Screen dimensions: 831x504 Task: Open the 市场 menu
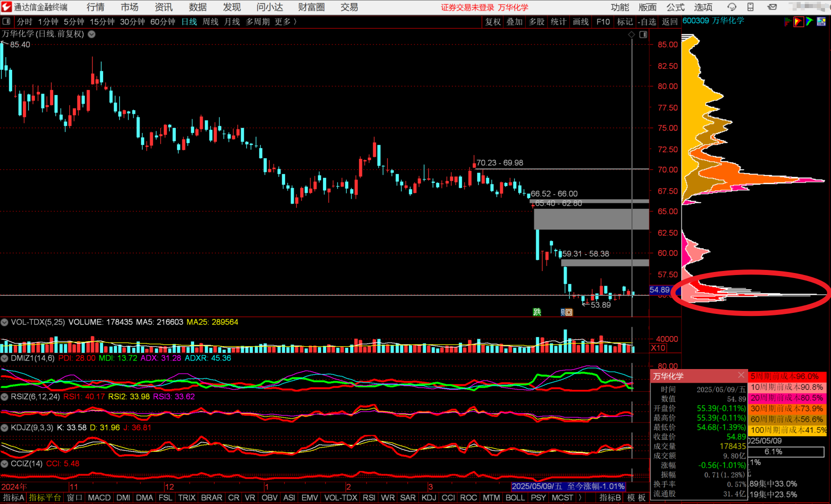(129, 7)
